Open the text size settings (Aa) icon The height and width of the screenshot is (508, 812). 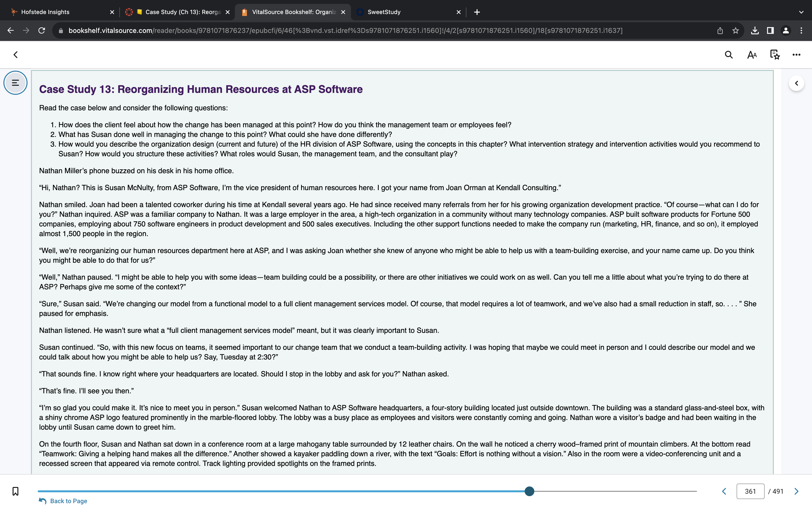752,55
